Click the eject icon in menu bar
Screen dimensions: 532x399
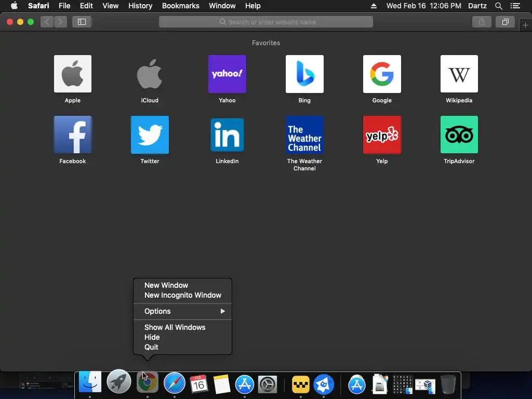[x=374, y=6]
